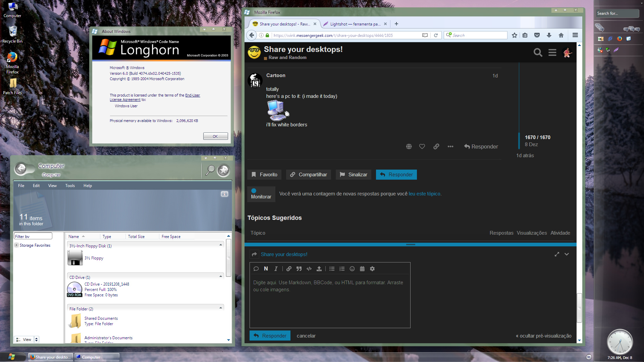The height and width of the screenshot is (362, 644).
Task: Open Help menu in Computer window
Action: pyautogui.click(x=88, y=186)
